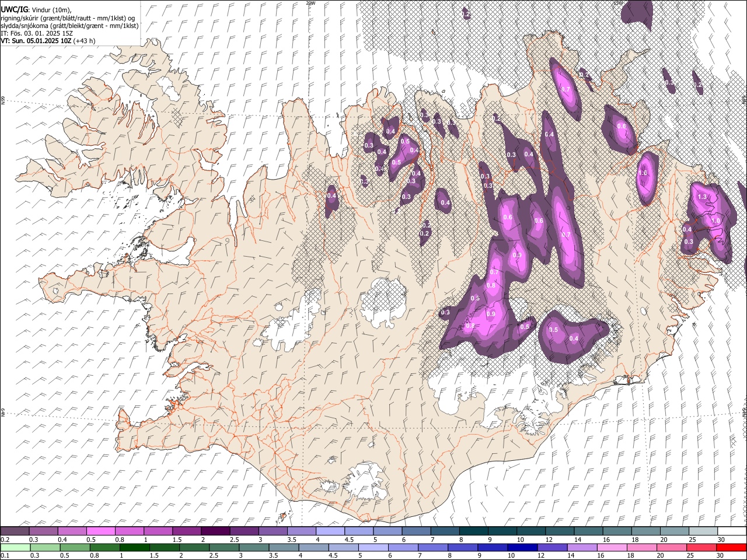The width and height of the screenshot is (747, 560).
Task: Click the bright pink upper swatch between 0.5 and 0.8
Action: coord(101,531)
